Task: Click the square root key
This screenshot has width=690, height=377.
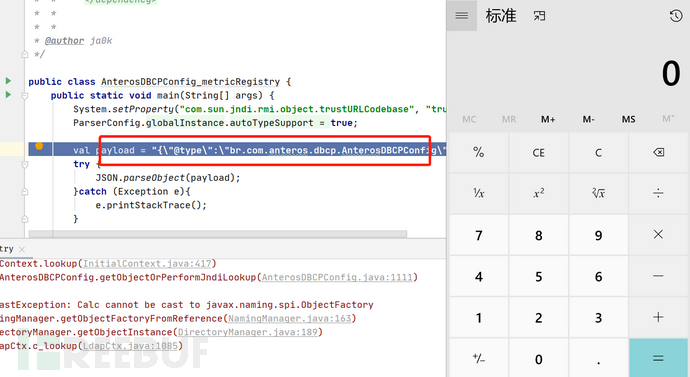Action: pyautogui.click(x=598, y=193)
